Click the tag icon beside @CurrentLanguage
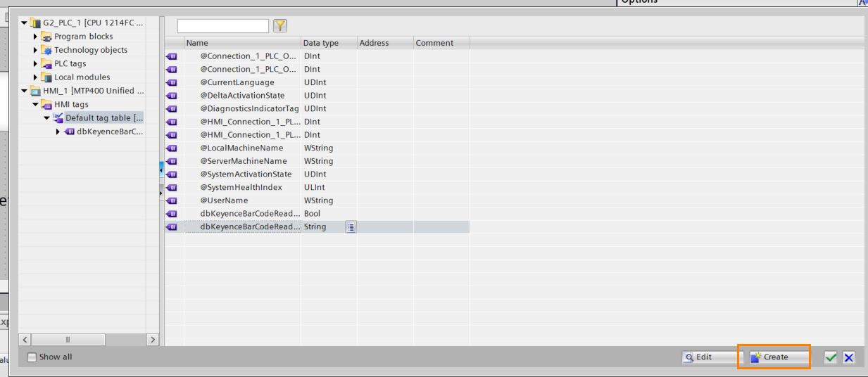The width and height of the screenshot is (868, 377). [x=172, y=82]
